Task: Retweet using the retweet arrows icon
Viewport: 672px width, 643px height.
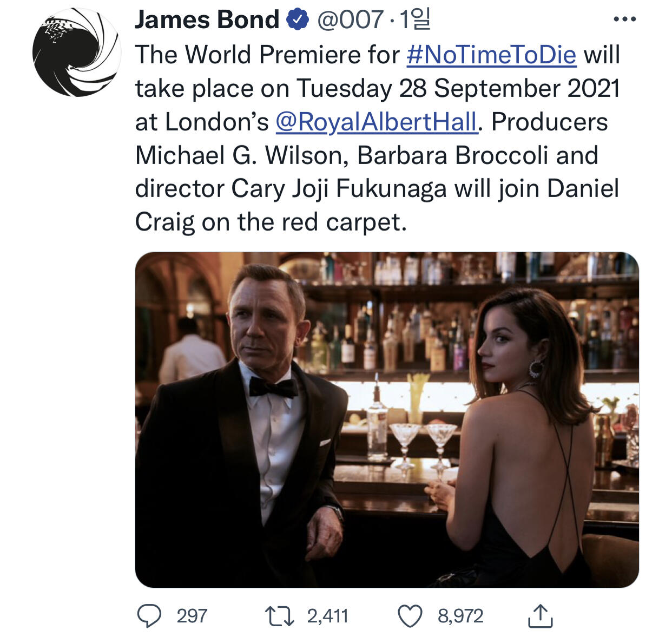Action: 279,616
